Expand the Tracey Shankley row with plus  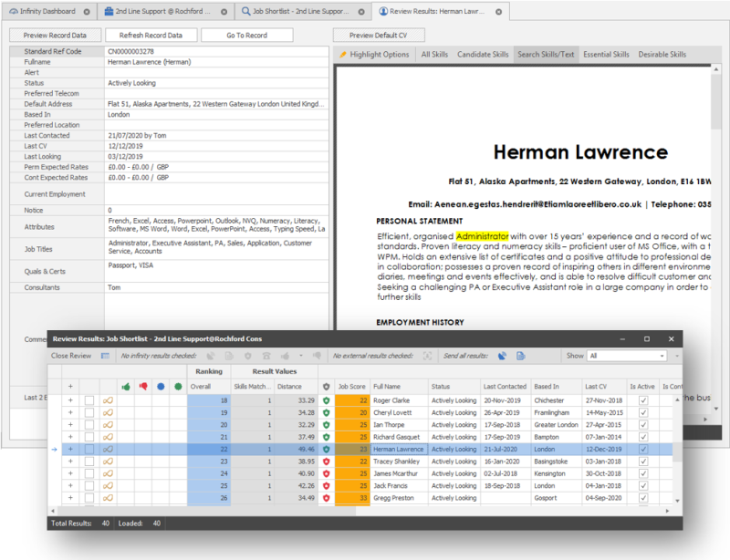click(70, 461)
